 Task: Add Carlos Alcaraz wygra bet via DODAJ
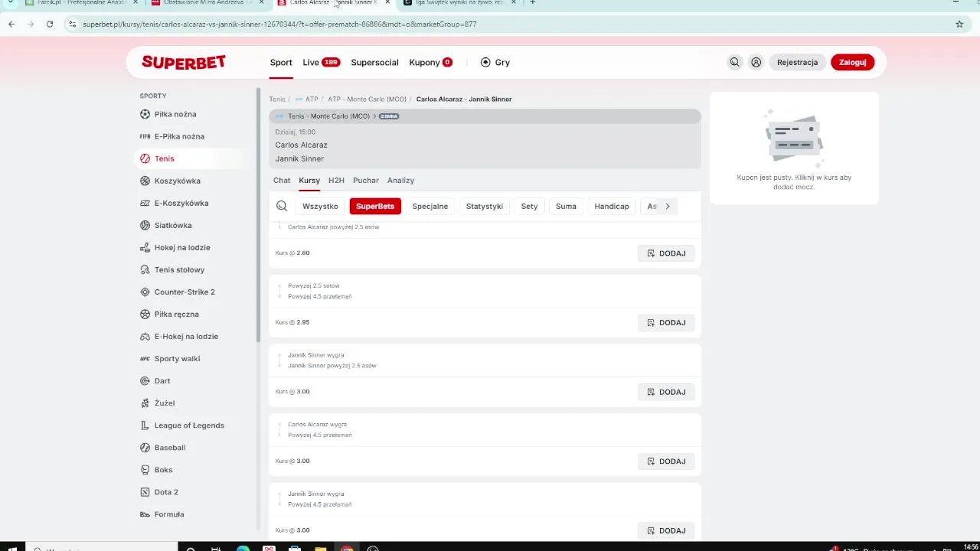point(666,461)
